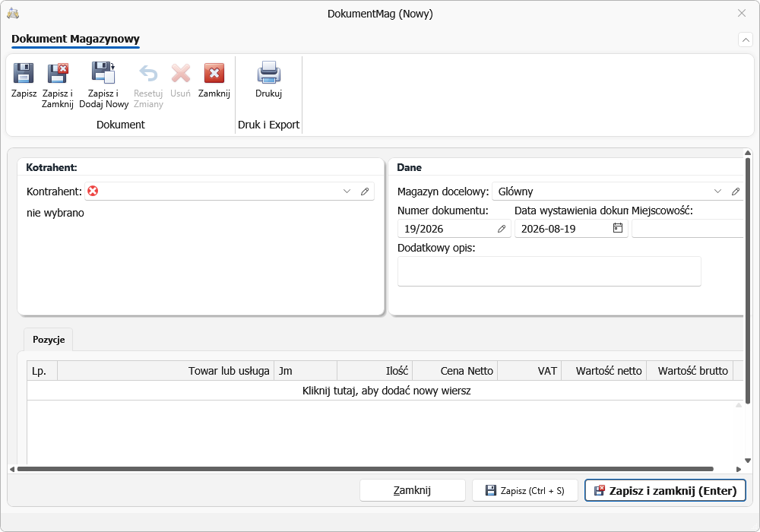The image size is (760, 532).
Task: Click the Zapisz floppy disk toolbar icon
Action: click(x=24, y=73)
